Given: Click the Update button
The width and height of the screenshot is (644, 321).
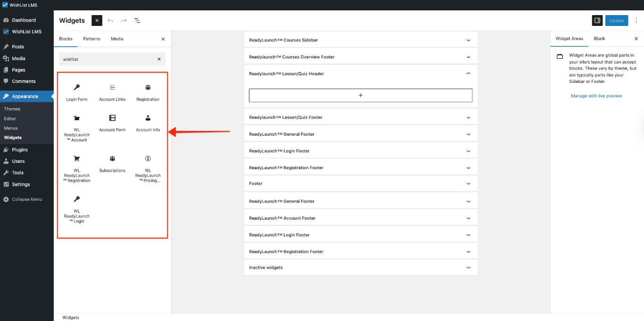Looking at the screenshot, I should click(616, 21).
